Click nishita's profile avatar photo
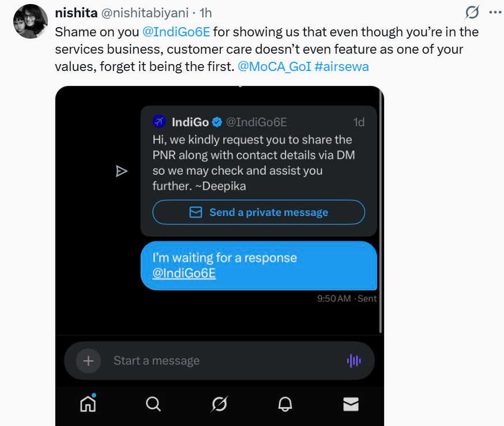The width and height of the screenshot is (504, 426). pos(30,21)
